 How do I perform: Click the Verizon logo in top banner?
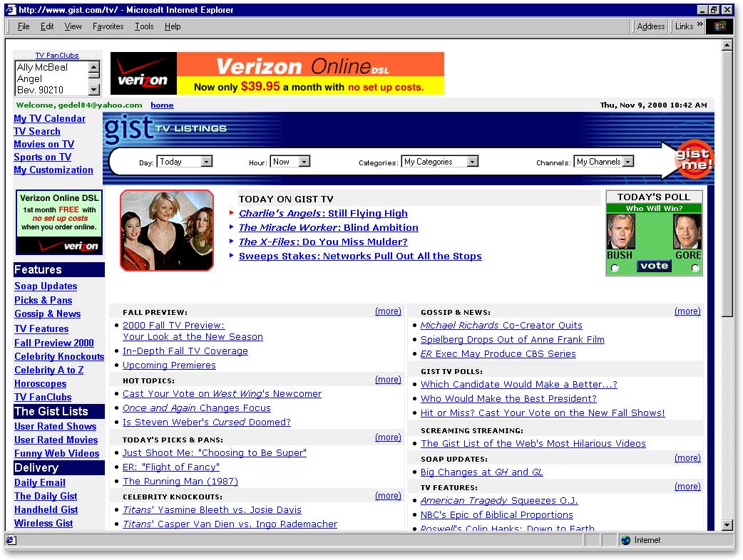click(143, 73)
